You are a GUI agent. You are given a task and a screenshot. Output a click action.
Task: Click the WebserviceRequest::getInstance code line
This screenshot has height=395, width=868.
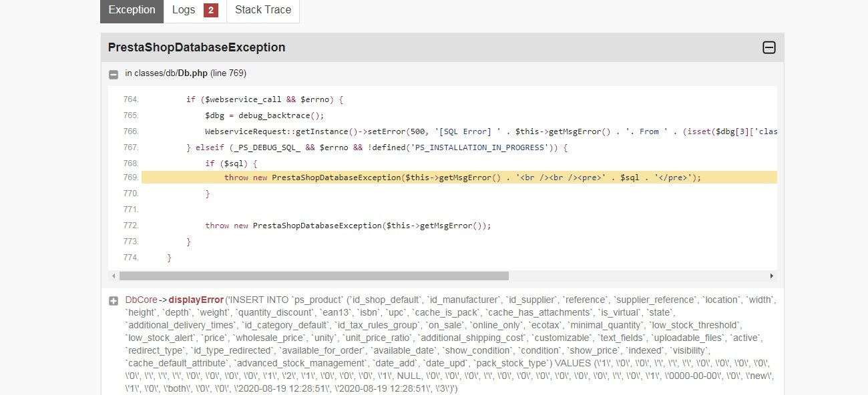click(x=491, y=131)
